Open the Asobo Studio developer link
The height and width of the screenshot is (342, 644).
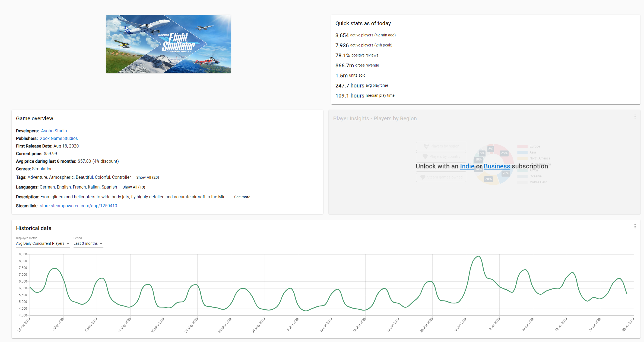[x=54, y=131]
